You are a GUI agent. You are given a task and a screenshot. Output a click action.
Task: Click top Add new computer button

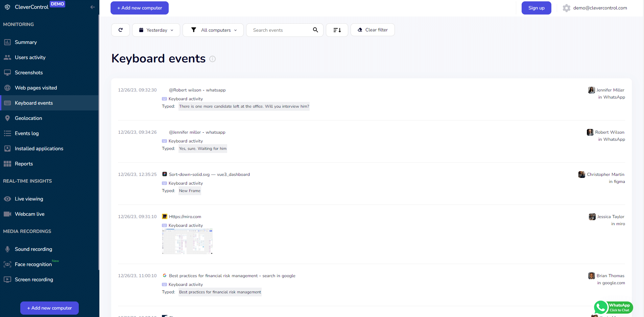pyautogui.click(x=140, y=8)
